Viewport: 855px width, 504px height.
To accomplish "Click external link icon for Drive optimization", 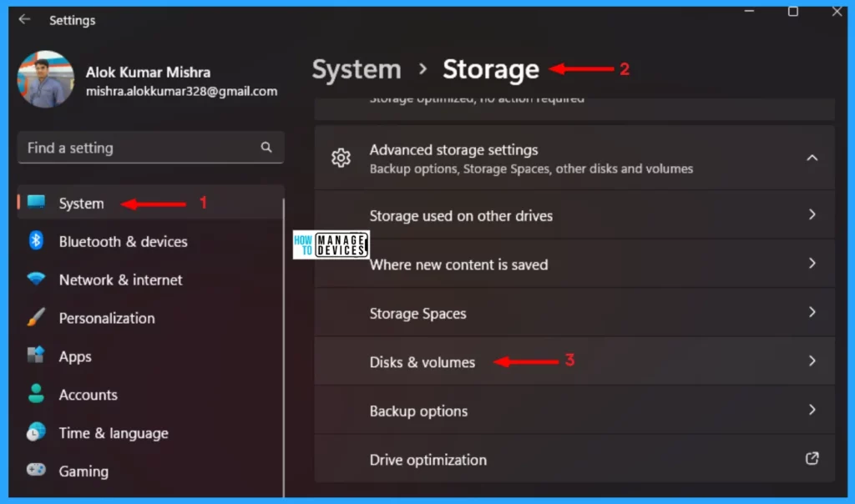I will (x=812, y=458).
